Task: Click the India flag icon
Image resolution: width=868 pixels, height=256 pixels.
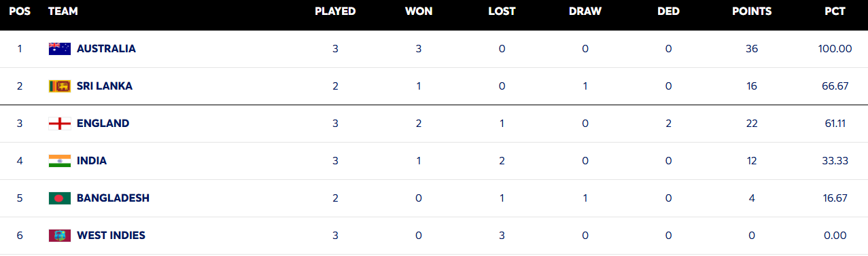Action: [60, 161]
